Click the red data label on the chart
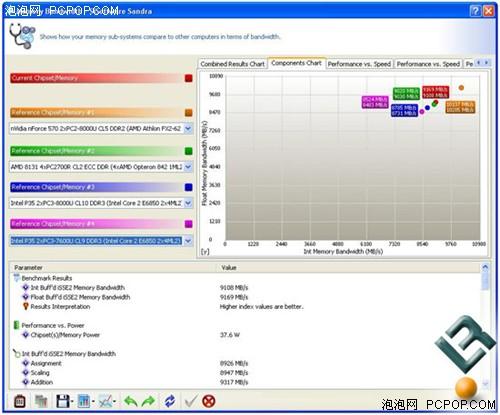Viewport: 500px width, 415px height. coord(435,92)
